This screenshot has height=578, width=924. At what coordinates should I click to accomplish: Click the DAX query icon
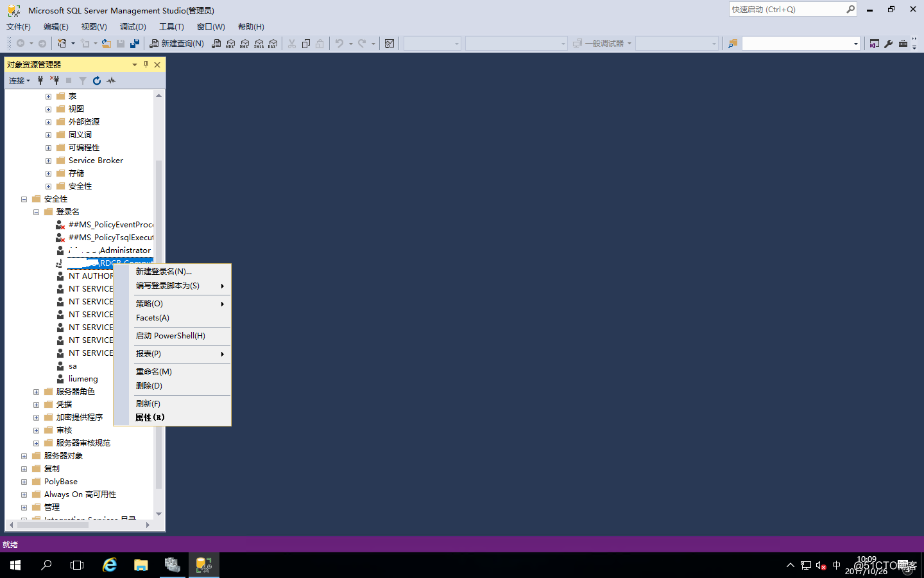click(x=273, y=44)
